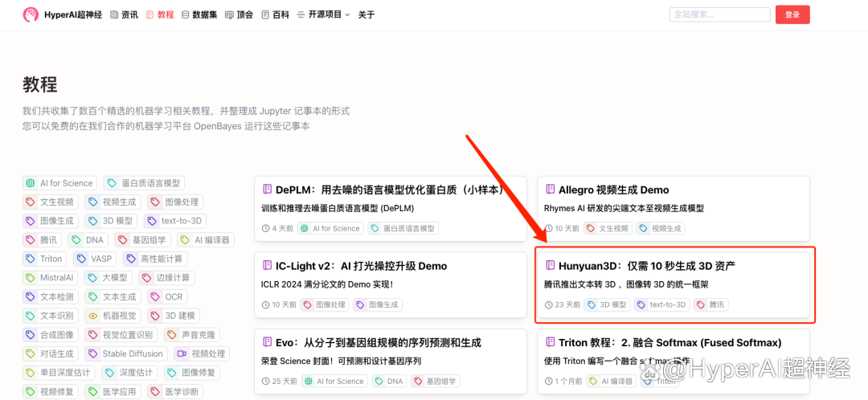
Task: Select the Stable Diffusion tag
Action: pyautogui.click(x=126, y=353)
